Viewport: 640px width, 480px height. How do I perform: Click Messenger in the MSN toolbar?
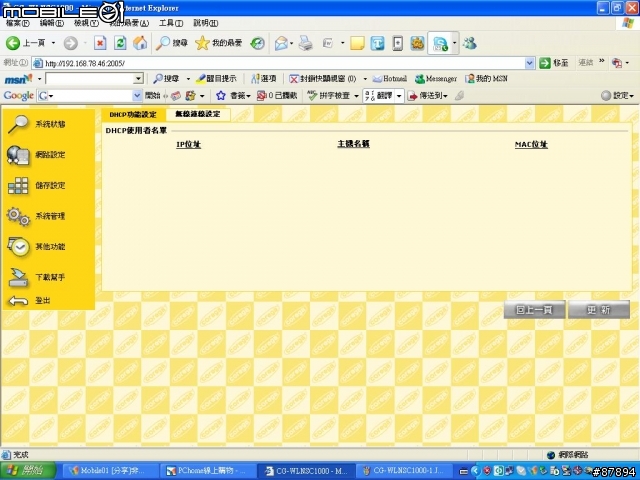pos(436,78)
